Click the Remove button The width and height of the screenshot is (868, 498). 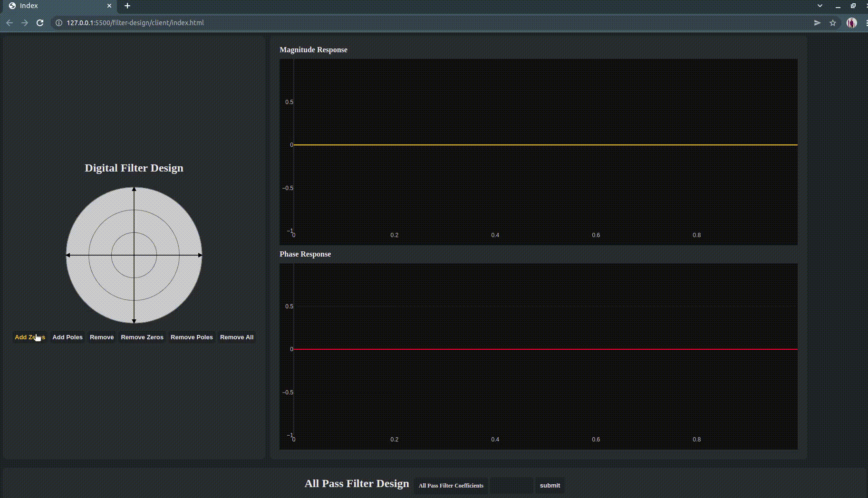pos(102,337)
